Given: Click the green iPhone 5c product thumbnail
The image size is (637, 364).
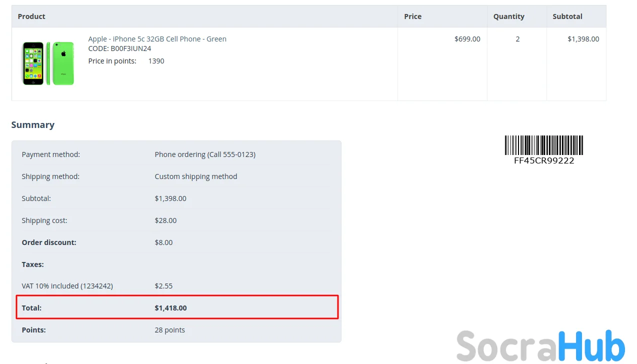Looking at the screenshot, I should 48,63.
